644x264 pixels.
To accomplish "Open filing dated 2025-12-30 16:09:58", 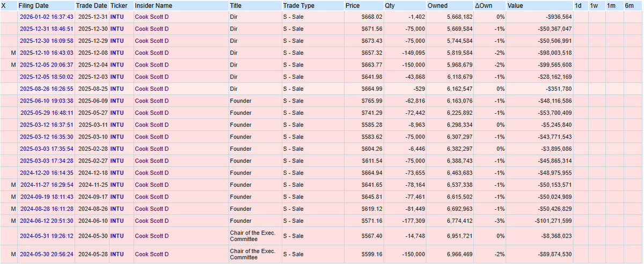I will [x=47, y=41].
